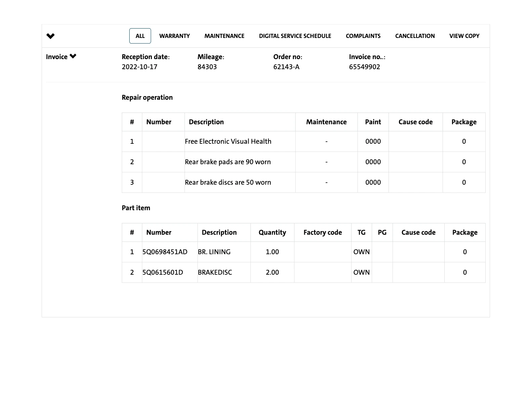The image size is (532, 411).
Task: Open the CANCELLATION tab
Action: 415,36
